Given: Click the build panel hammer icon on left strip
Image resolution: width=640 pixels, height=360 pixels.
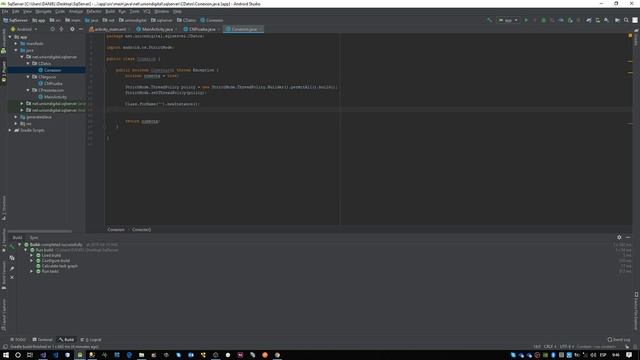Looking at the screenshot, I should tap(12, 247).
